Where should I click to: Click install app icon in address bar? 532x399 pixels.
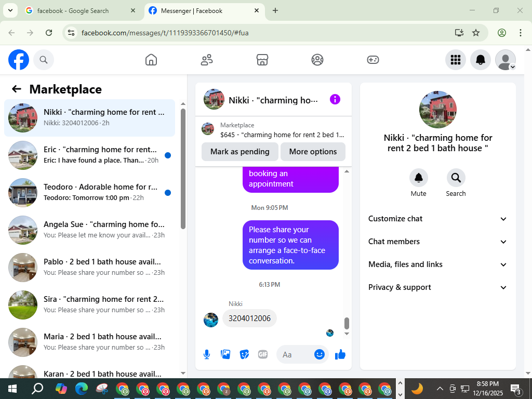[459, 33]
